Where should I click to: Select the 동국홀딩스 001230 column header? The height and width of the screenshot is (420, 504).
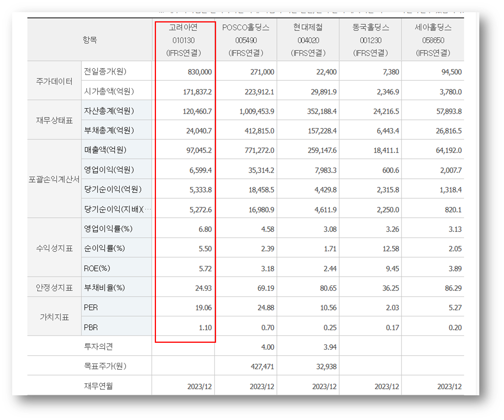point(370,40)
